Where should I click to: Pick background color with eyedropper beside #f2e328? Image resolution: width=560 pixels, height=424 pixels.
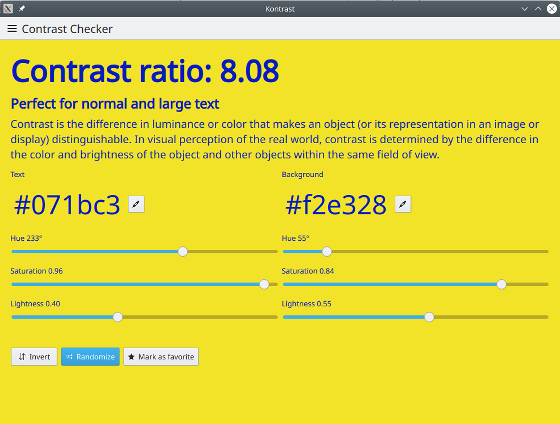403,204
